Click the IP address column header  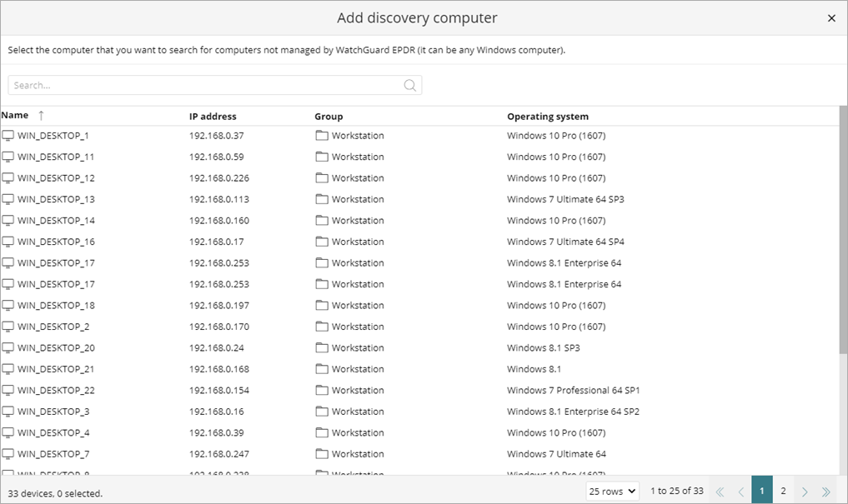coord(213,116)
